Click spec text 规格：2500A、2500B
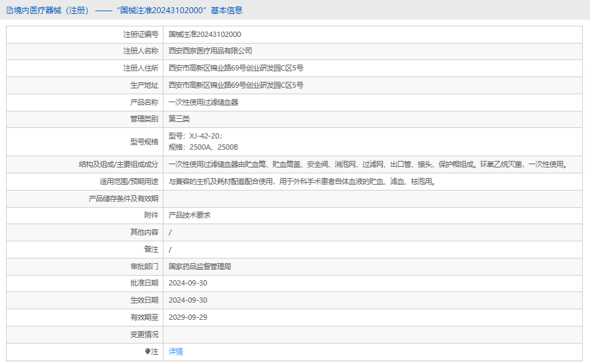 [x=203, y=147]
